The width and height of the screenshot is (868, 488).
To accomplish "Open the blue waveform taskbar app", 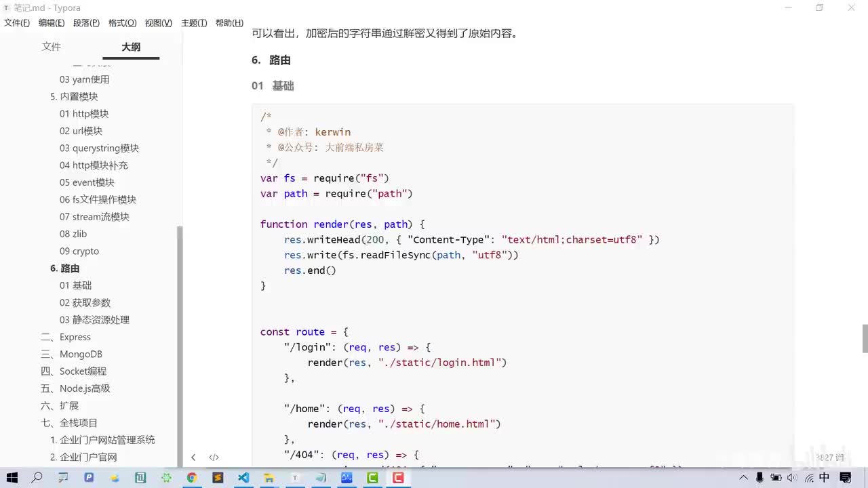I will click(347, 477).
